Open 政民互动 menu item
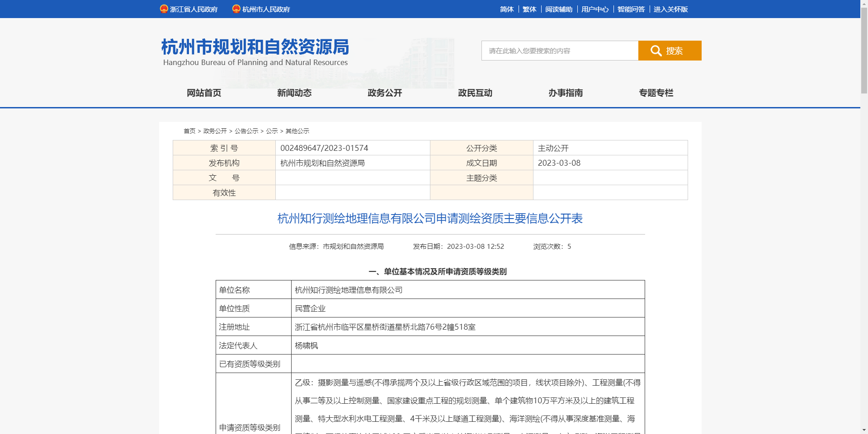 point(475,93)
